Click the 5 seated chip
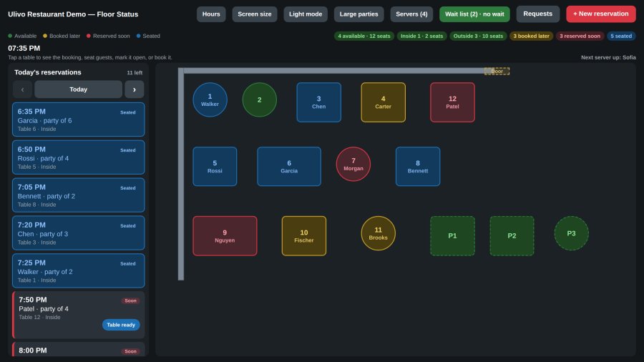 pyautogui.click(x=621, y=36)
